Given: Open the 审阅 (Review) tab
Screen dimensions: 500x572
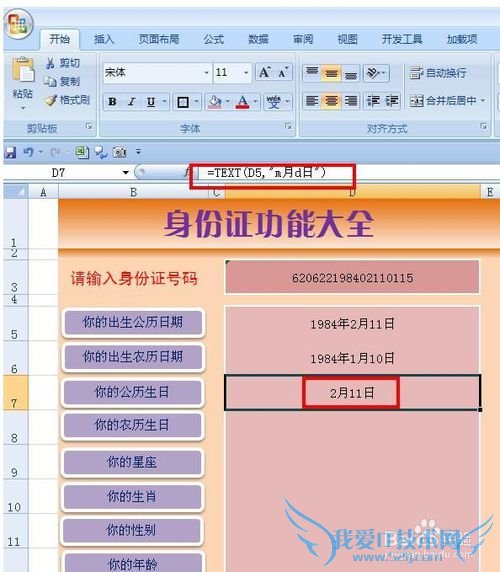Looking at the screenshot, I should (303, 39).
